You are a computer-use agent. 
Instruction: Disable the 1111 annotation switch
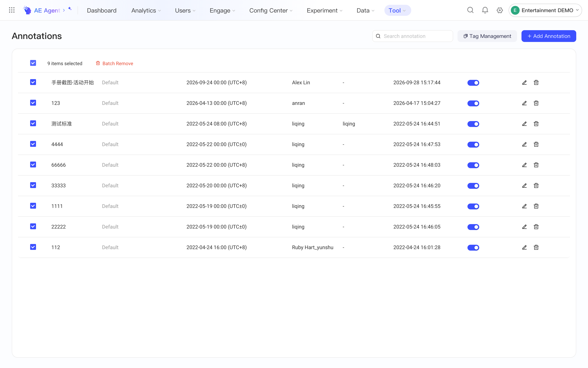pos(473,206)
